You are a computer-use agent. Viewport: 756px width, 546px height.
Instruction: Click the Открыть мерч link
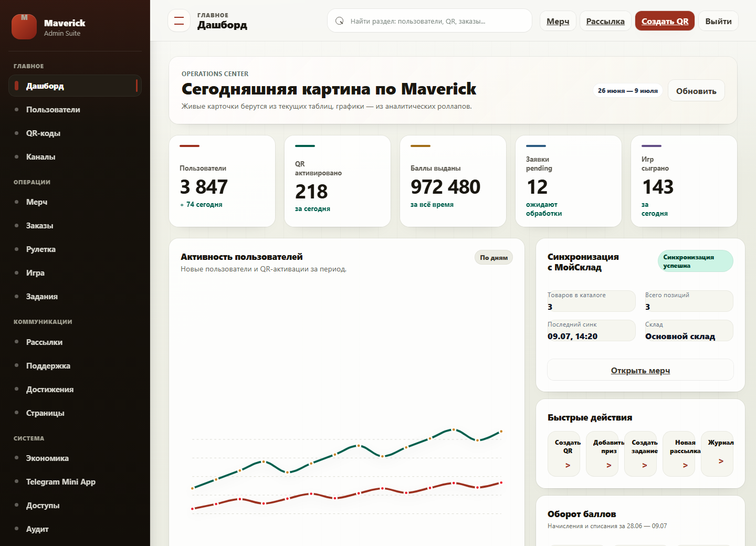[x=640, y=370]
